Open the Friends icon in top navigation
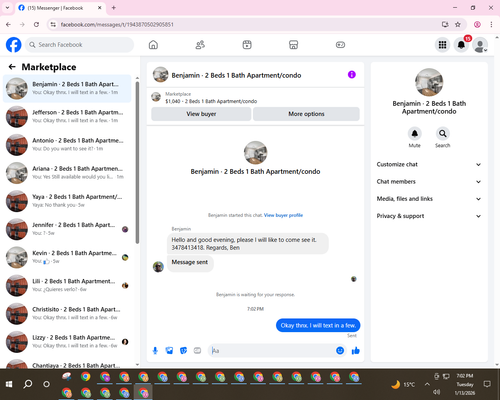The width and height of the screenshot is (500, 400). click(x=200, y=45)
